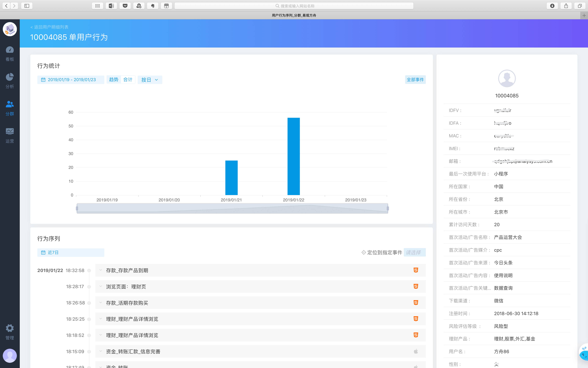Click the 风险型 risk level value
The width and height of the screenshot is (588, 368).
pyautogui.click(x=501, y=326)
